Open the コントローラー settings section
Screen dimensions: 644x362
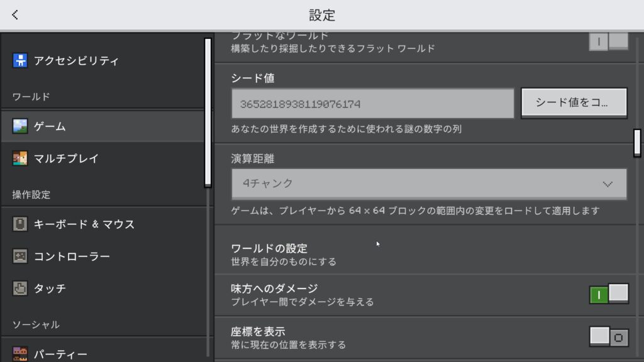(103, 256)
